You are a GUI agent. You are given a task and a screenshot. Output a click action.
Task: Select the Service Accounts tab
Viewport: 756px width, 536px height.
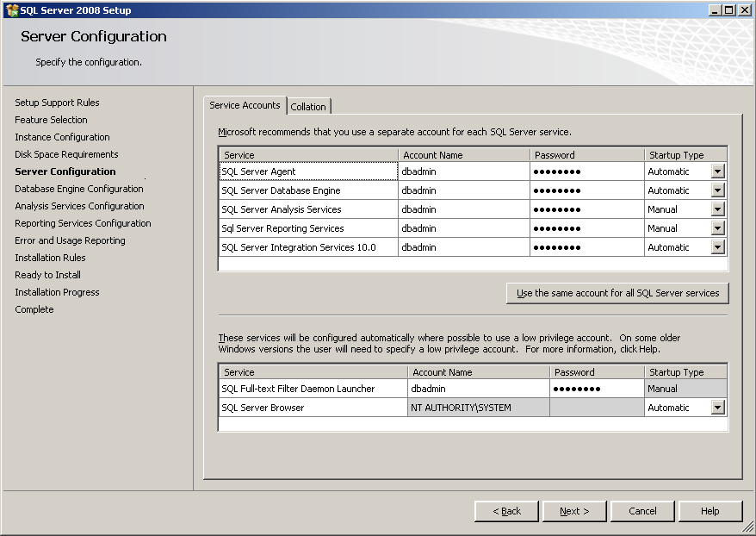pyautogui.click(x=245, y=105)
